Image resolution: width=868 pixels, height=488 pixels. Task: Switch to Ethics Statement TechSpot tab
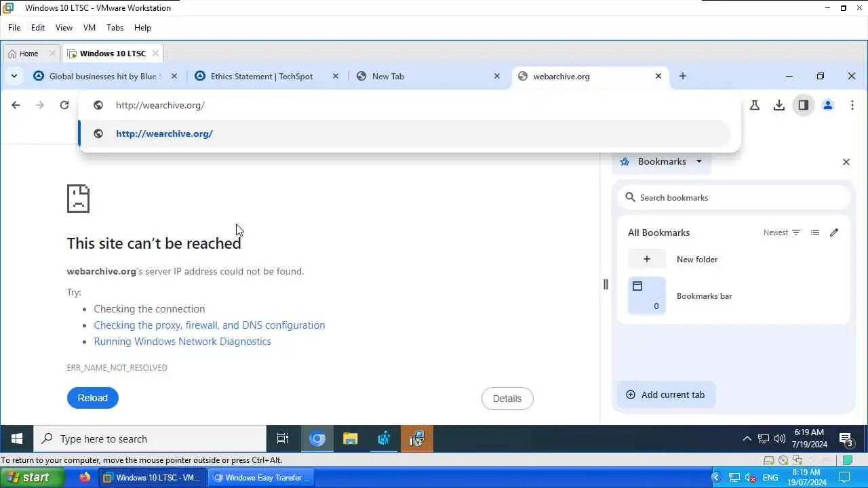pos(261,76)
